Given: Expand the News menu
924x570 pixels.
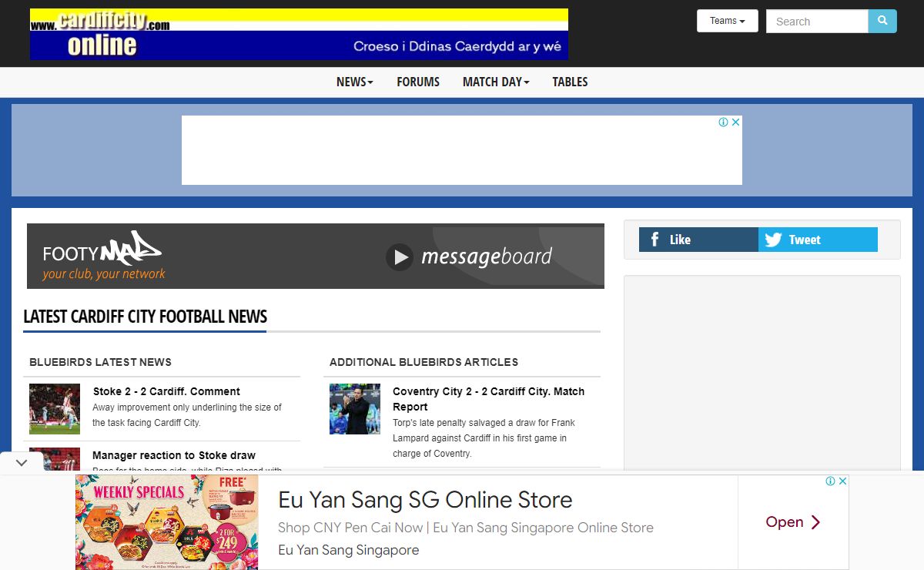Looking at the screenshot, I should click(354, 82).
